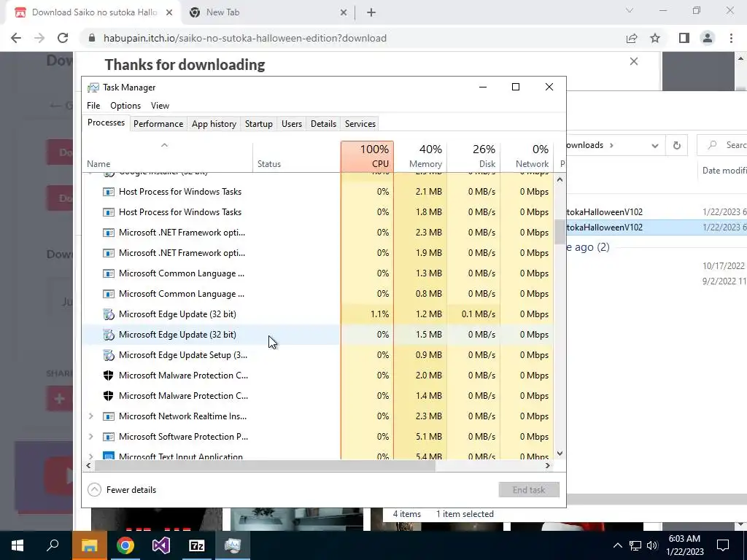
Task: Click the Microsoft Edge Update Setup process icon
Action: (x=109, y=355)
